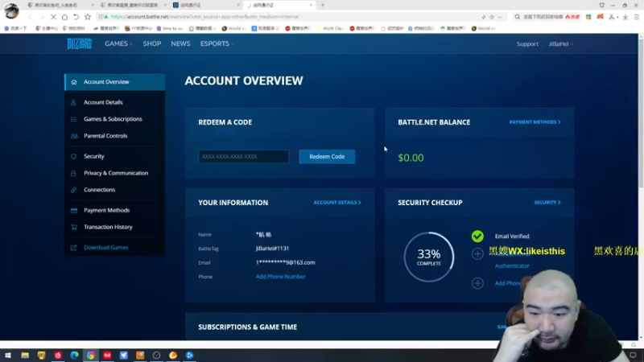
Task: Click the browser home icon
Action: [64, 17]
